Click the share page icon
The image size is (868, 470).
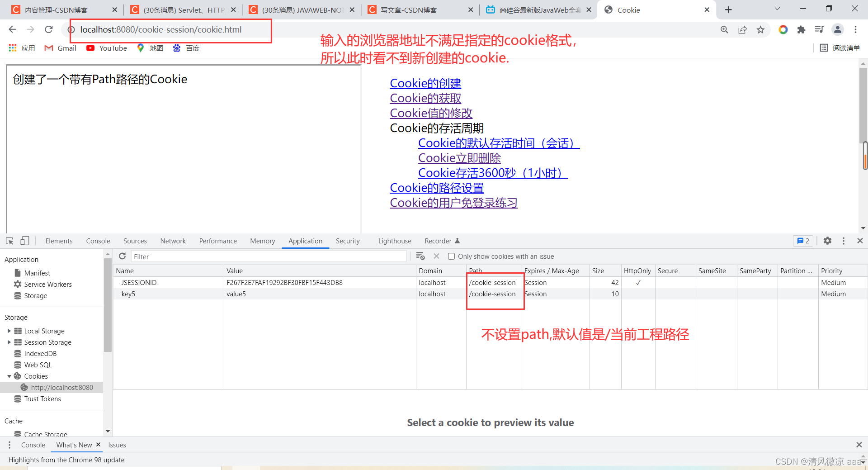click(x=742, y=29)
